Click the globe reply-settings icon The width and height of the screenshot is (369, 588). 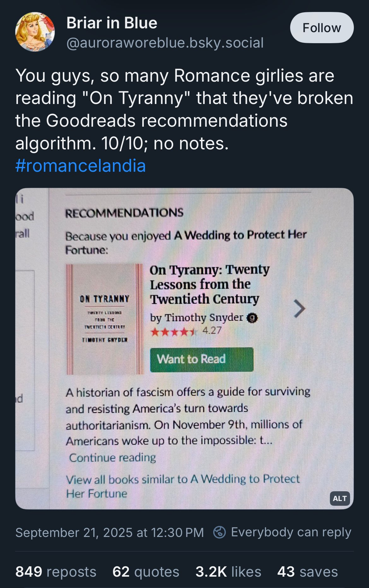(220, 532)
